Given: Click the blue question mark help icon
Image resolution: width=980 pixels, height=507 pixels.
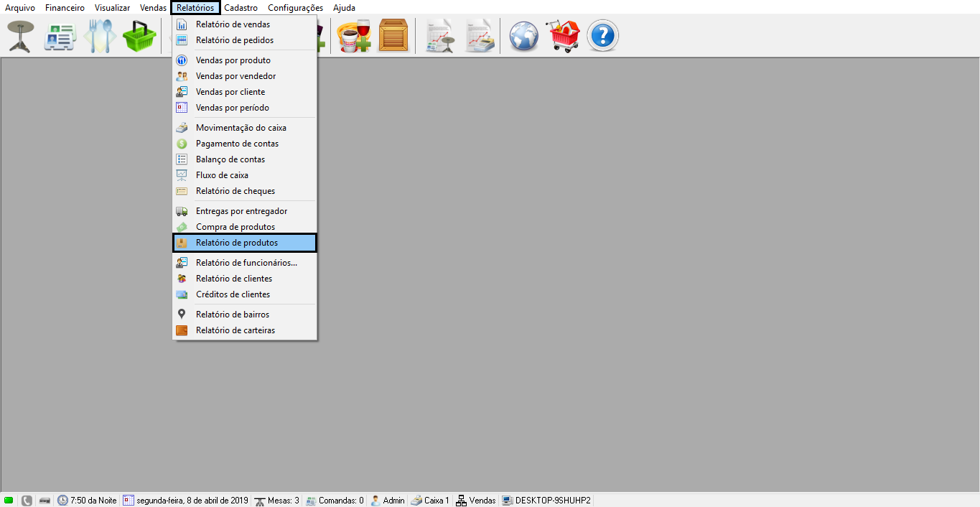Looking at the screenshot, I should pyautogui.click(x=602, y=36).
